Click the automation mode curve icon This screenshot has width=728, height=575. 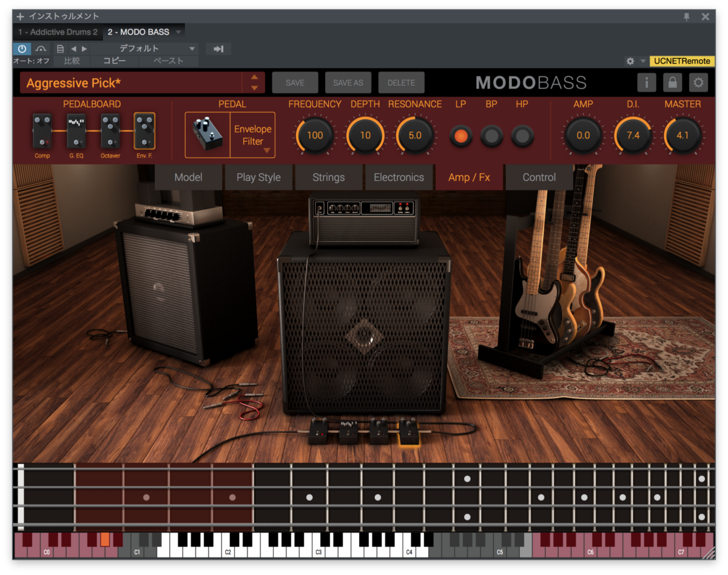pos(41,49)
